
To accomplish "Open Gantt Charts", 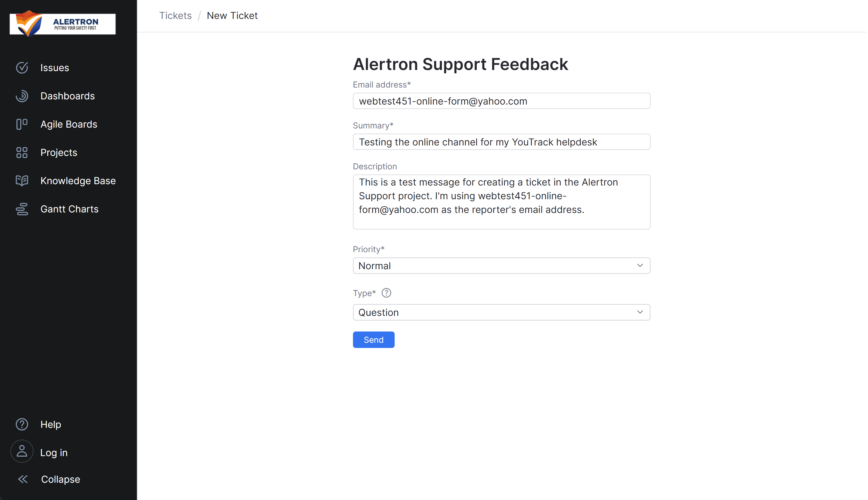I will 70,209.
